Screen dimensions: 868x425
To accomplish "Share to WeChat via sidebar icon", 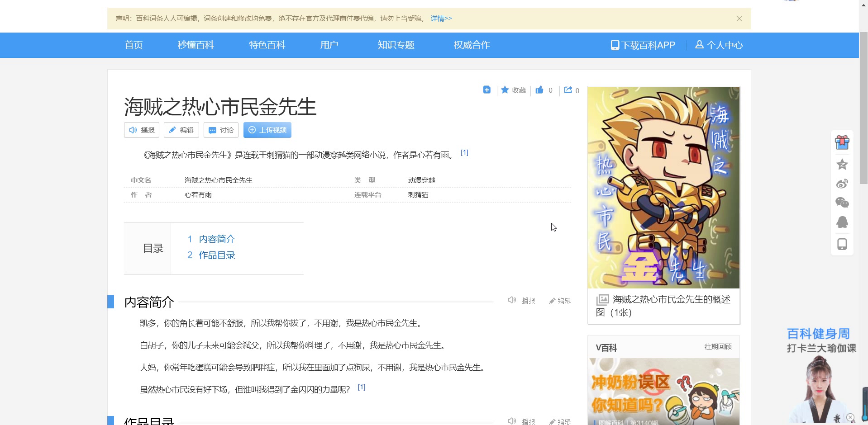I will 842,203.
